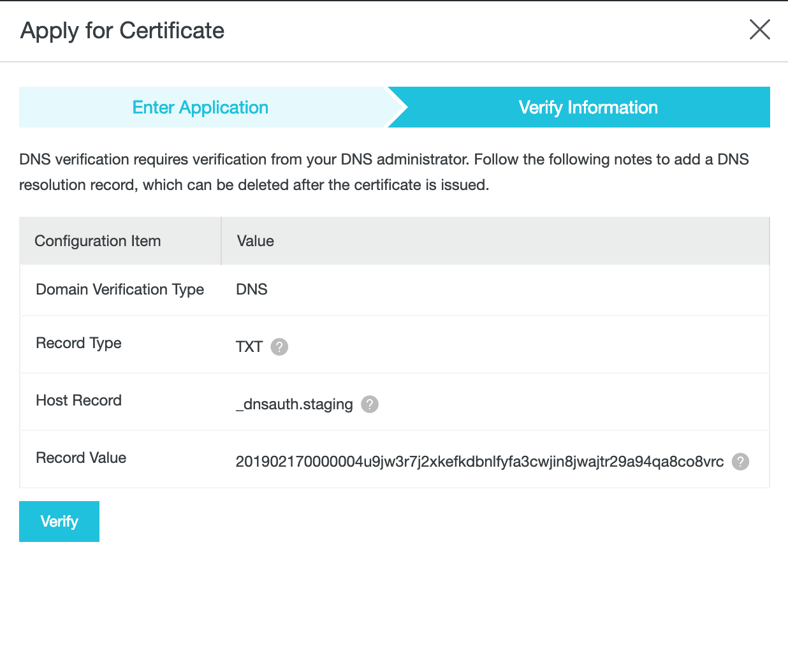The height and width of the screenshot is (672, 788).
Task: Click the help icon next to TXT
Action: [x=279, y=347]
